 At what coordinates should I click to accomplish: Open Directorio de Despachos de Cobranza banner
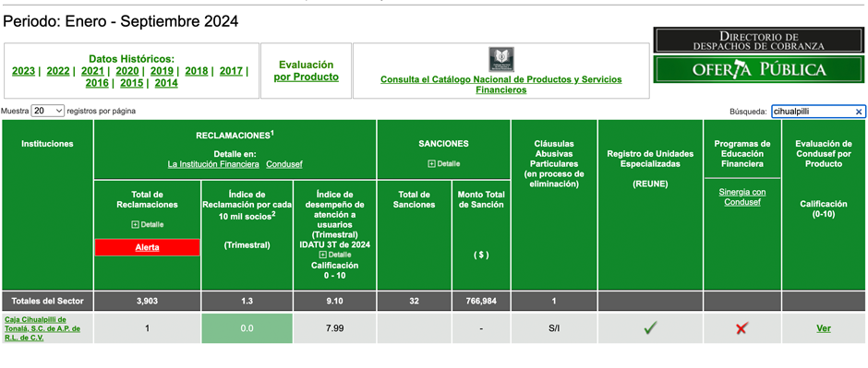[x=758, y=41]
